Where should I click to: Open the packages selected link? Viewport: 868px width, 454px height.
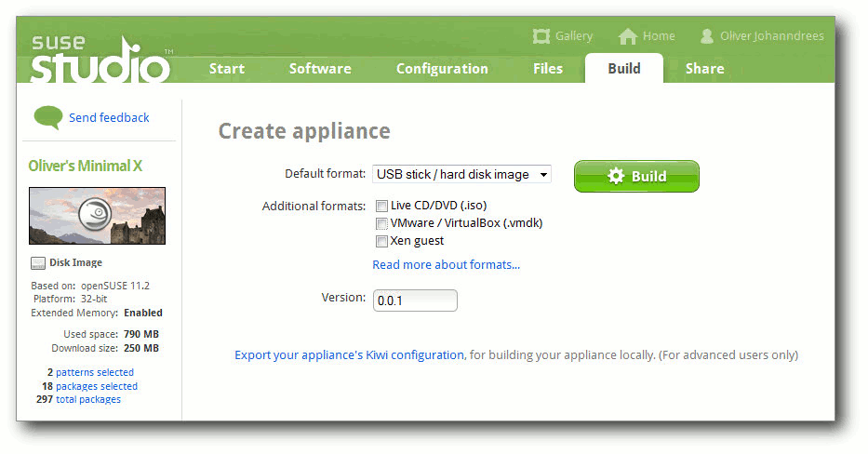(x=97, y=386)
